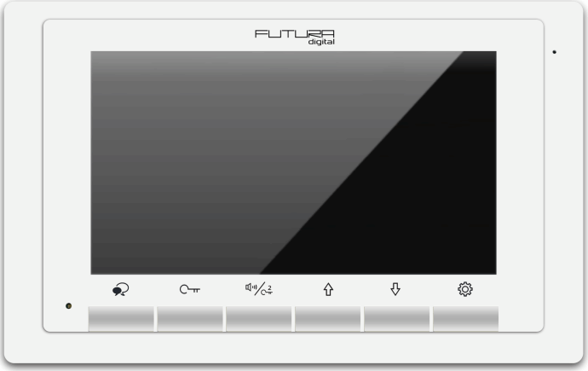The height and width of the screenshot is (371, 588).
Task: Select the up arrow icon
Action: tap(328, 289)
